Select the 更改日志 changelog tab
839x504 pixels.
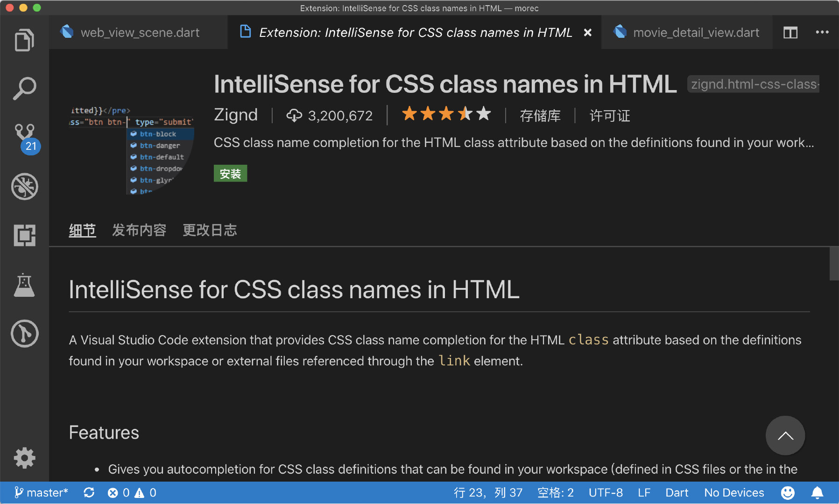click(210, 230)
